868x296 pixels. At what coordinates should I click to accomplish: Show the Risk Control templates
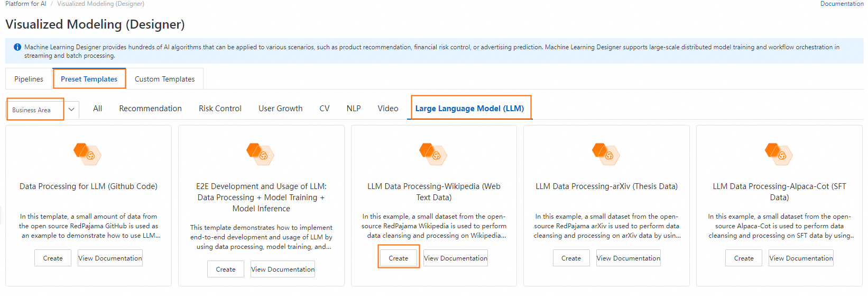pyautogui.click(x=220, y=109)
